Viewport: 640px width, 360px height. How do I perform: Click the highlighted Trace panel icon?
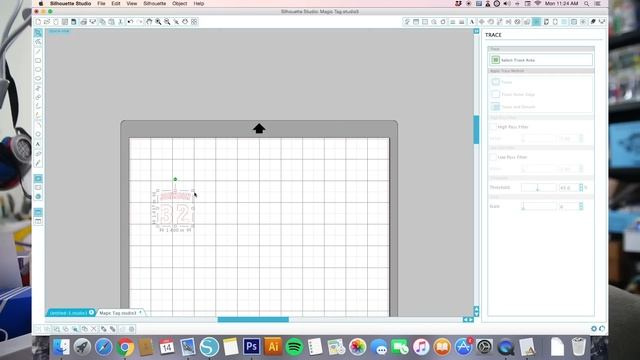click(x=536, y=22)
